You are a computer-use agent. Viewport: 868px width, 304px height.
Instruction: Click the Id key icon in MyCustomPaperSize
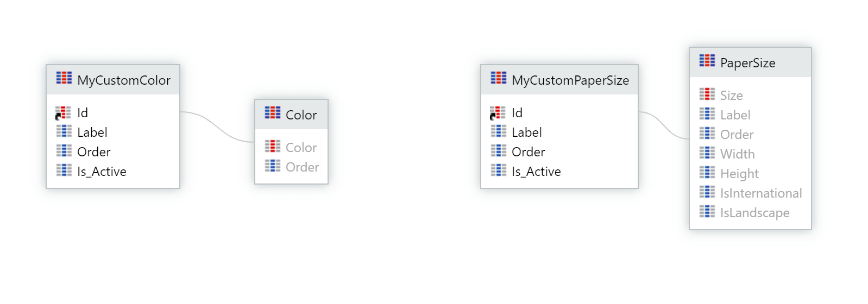tap(498, 113)
